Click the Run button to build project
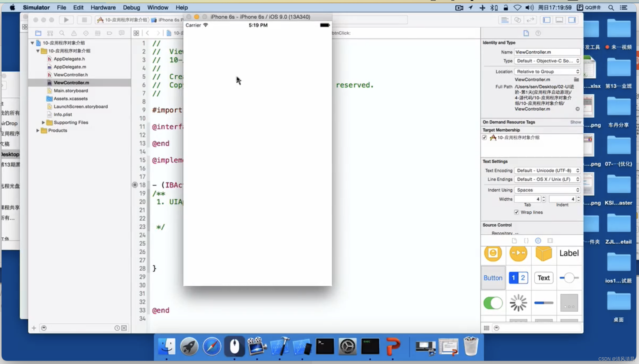The width and height of the screenshot is (639, 364). [x=66, y=19]
